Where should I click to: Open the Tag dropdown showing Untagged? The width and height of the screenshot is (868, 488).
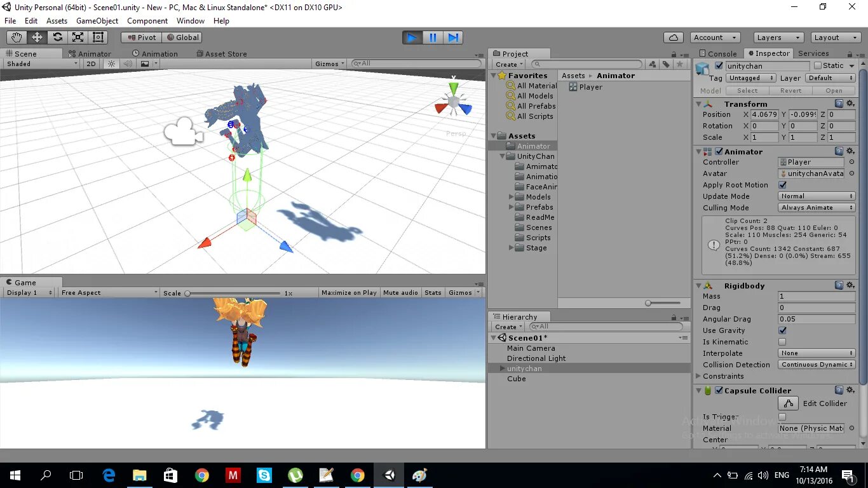(x=752, y=78)
